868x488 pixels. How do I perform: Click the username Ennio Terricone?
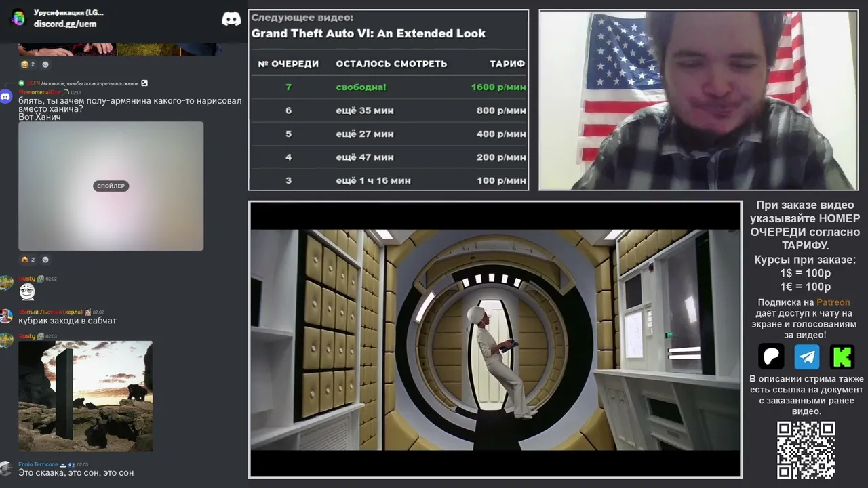(39, 464)
